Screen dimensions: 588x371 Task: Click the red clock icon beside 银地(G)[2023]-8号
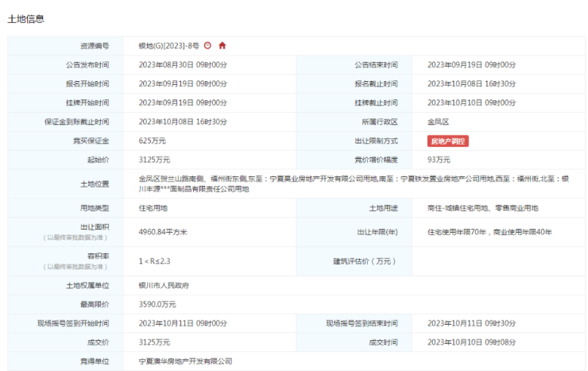pos(208,46)
